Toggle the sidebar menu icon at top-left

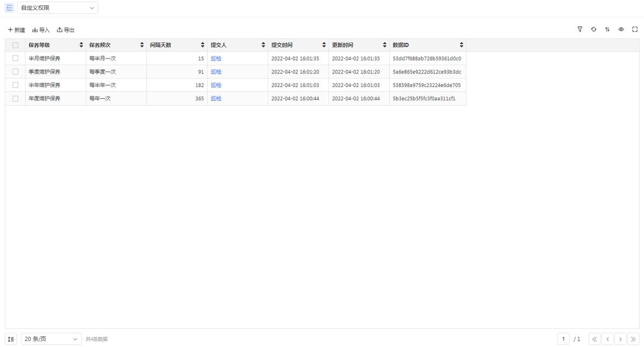[x=9, y=8]
